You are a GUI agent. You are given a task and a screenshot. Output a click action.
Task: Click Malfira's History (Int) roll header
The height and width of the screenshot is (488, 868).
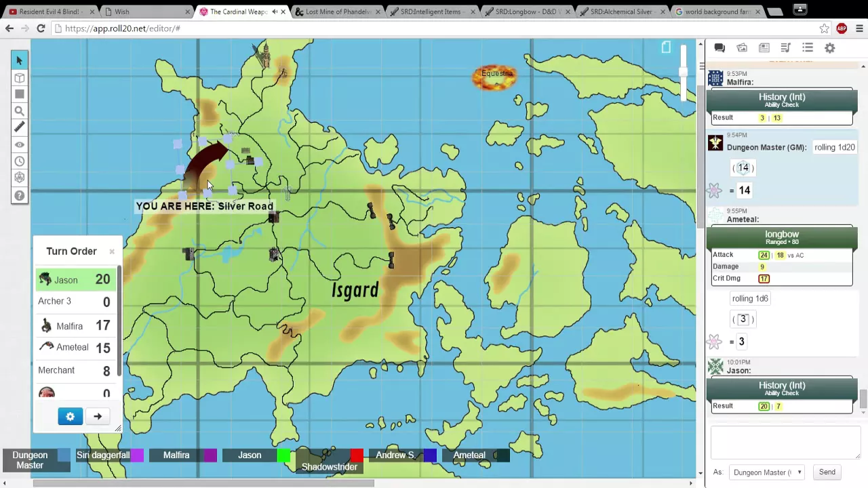(x=782, y=100)
